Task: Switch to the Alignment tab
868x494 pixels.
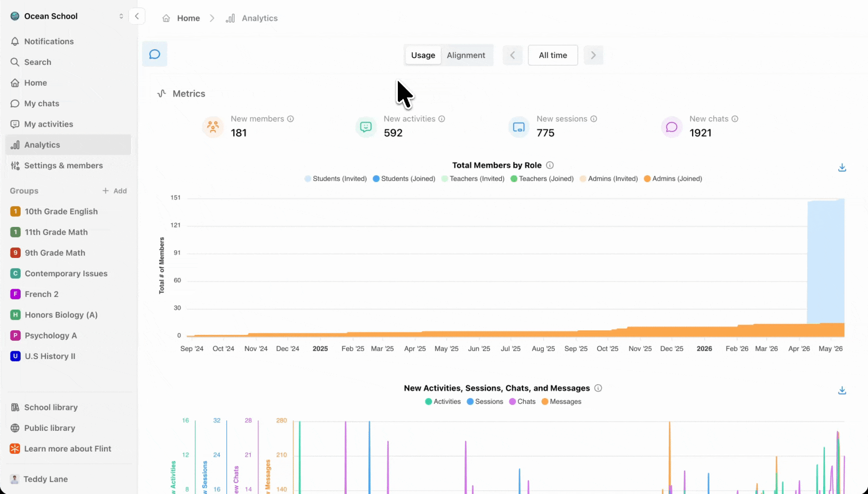Action: tap(466, 55)
